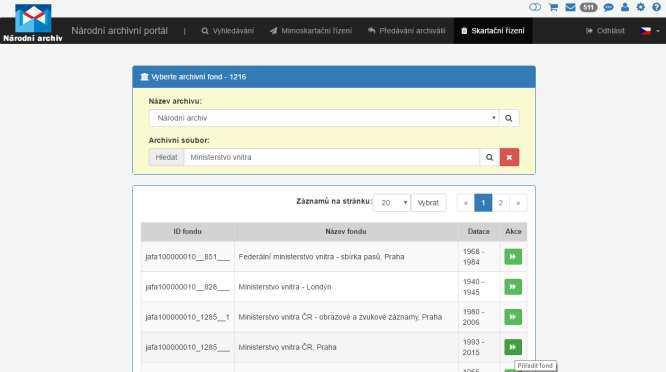Viewport: 666px width, 372px height.
Task: Select page 1 in pagination
Action: (x=483, y=203)
